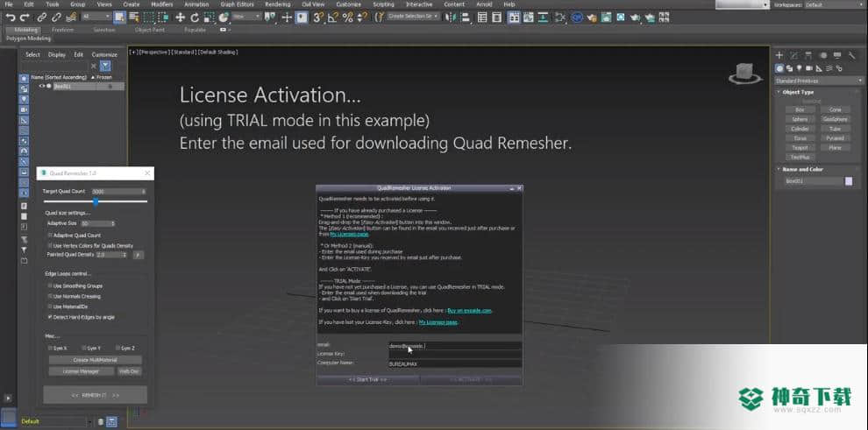Open the Graph Editors menu

[237, 4]
